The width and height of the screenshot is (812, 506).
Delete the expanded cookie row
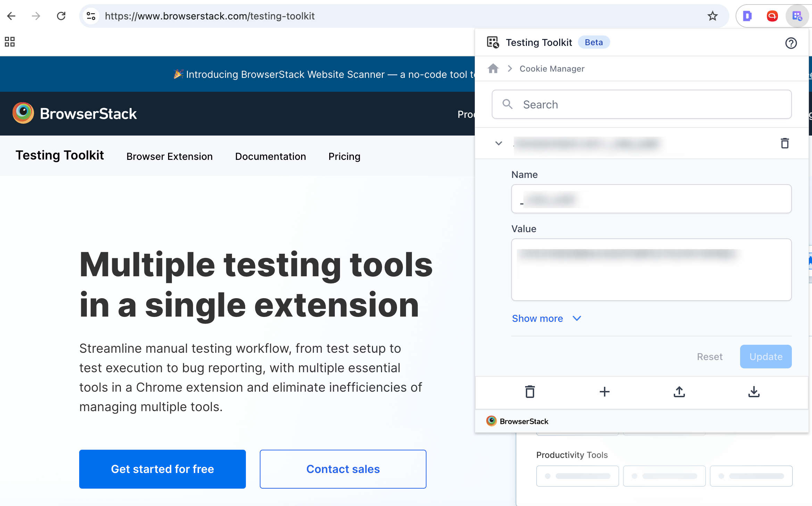click(x=785, y=143)
